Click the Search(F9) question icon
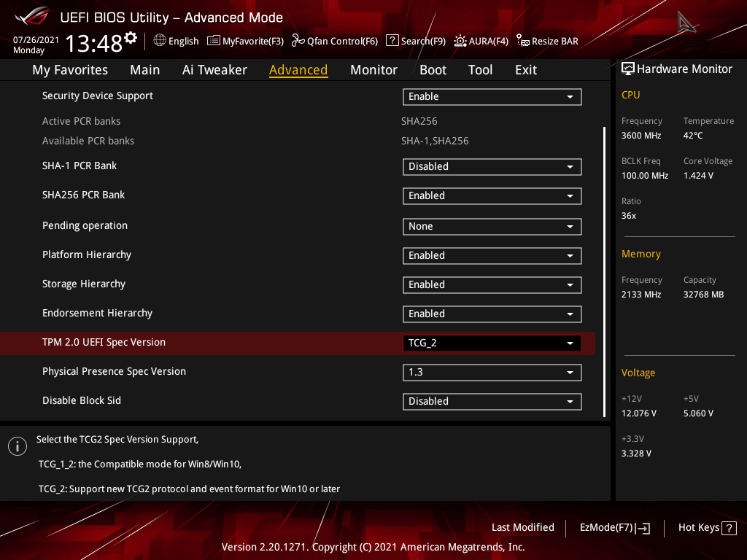 pos(392,41)
